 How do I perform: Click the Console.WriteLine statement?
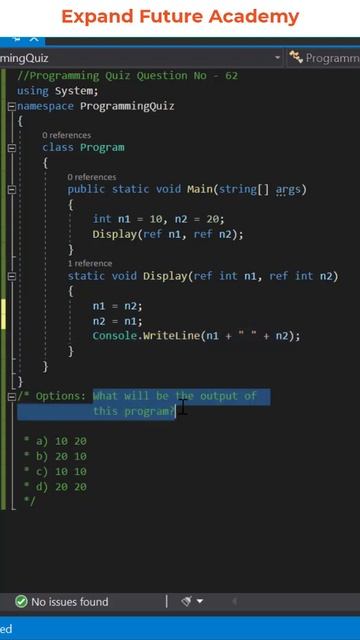click(x=196, y=336)
